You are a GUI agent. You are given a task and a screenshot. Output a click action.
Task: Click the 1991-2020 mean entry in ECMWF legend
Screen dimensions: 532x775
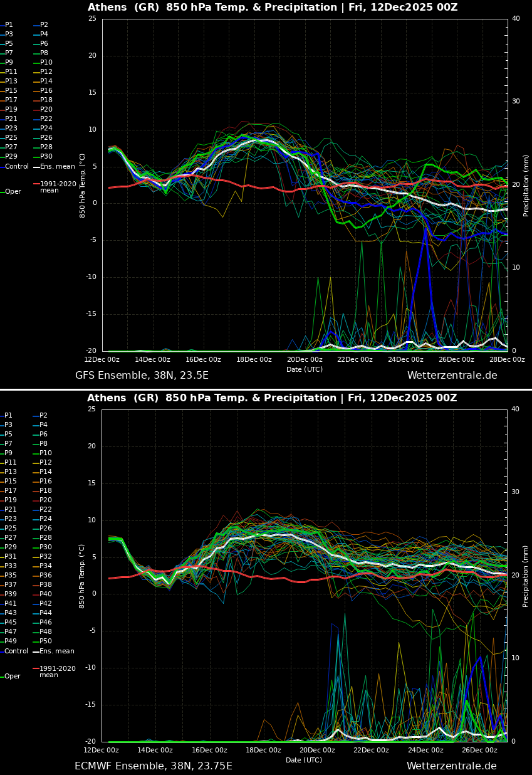click(58, 672)
